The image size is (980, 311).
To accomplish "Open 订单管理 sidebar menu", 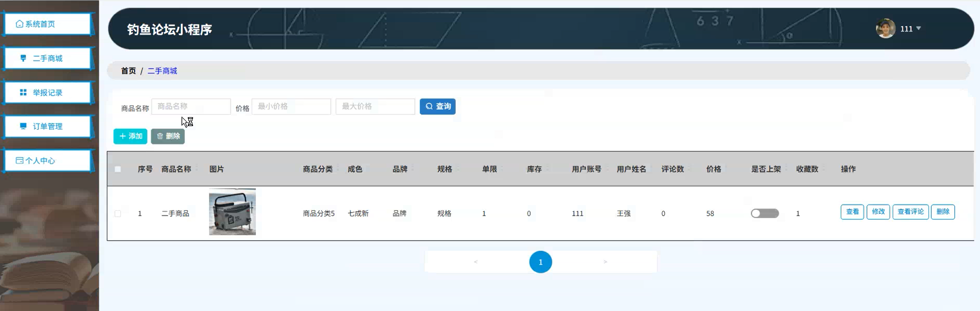I will pos(47,127).
